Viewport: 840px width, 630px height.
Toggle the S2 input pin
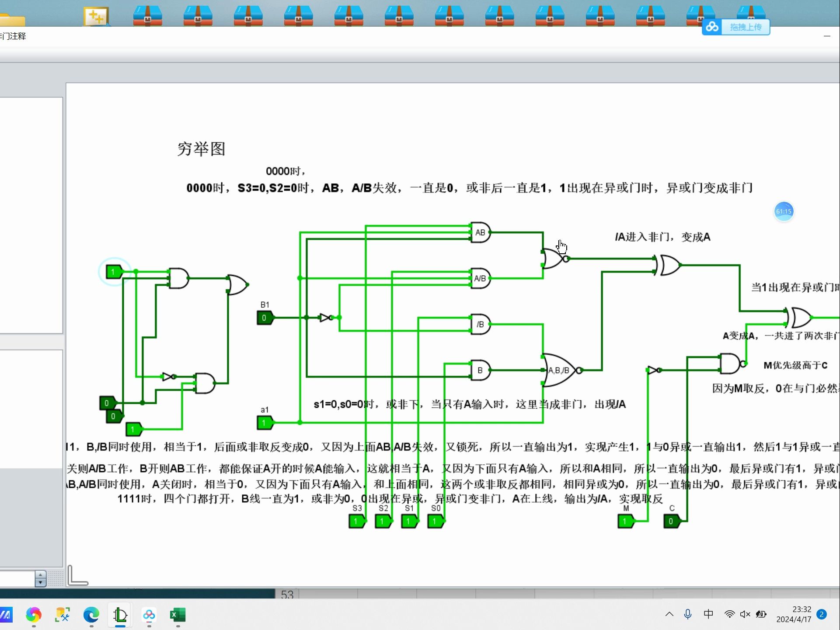pyautogui.click(x=383, y=521)
